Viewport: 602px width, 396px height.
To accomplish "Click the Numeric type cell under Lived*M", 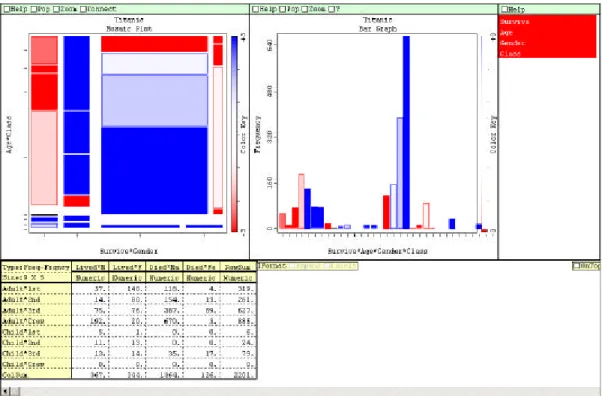I will 90,278.
